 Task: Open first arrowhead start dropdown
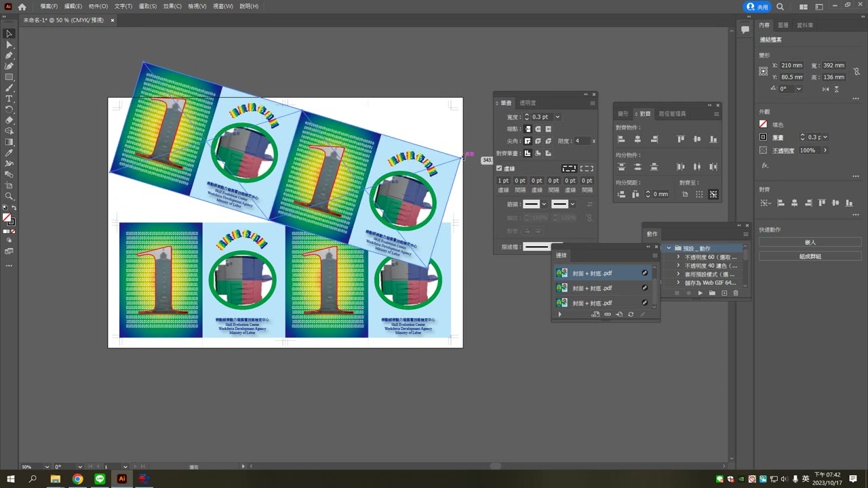[544, 204]
